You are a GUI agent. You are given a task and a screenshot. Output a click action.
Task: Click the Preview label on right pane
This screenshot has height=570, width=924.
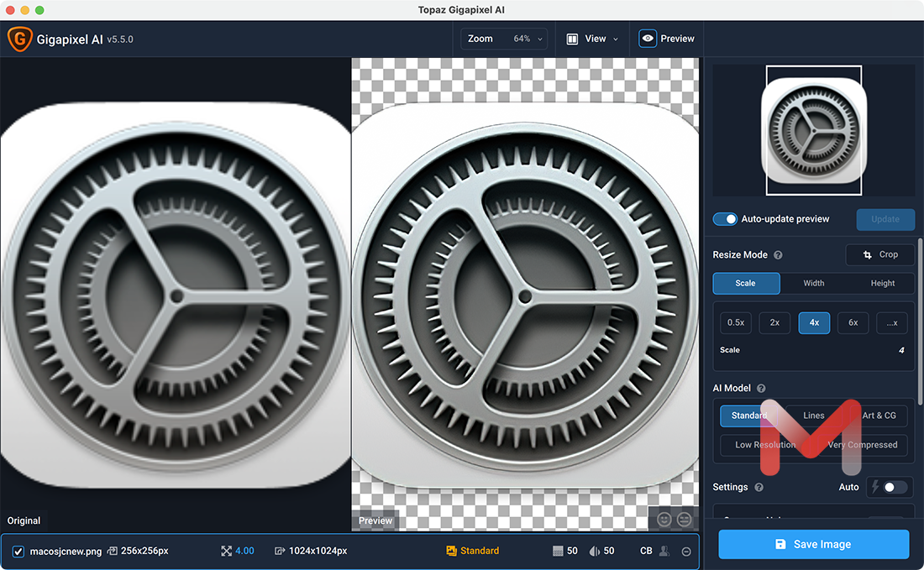click(375, 521)
